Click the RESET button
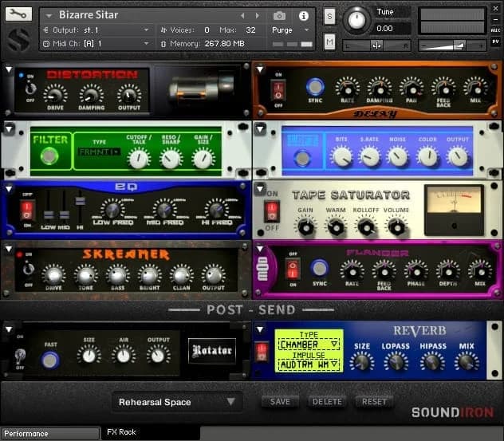Screen dimensions: 504x441 click(x=374, y=402)
